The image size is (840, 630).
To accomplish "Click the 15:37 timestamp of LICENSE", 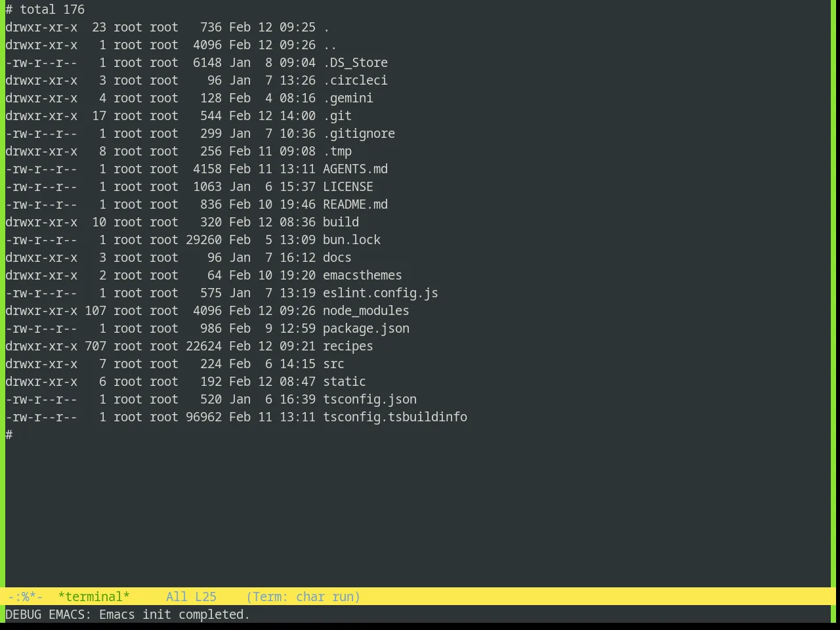I will [x=297, y=186].
